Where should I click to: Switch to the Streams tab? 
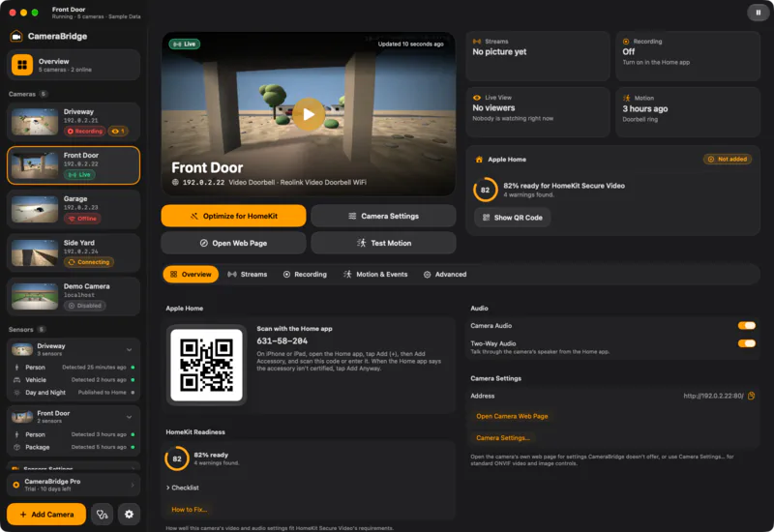[248, 275]
